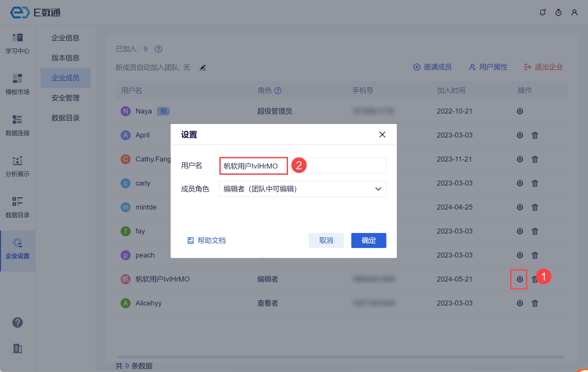Viewport: 588px width, 372px height.
Task: Open the user profile icon
Action: [574, 12]
